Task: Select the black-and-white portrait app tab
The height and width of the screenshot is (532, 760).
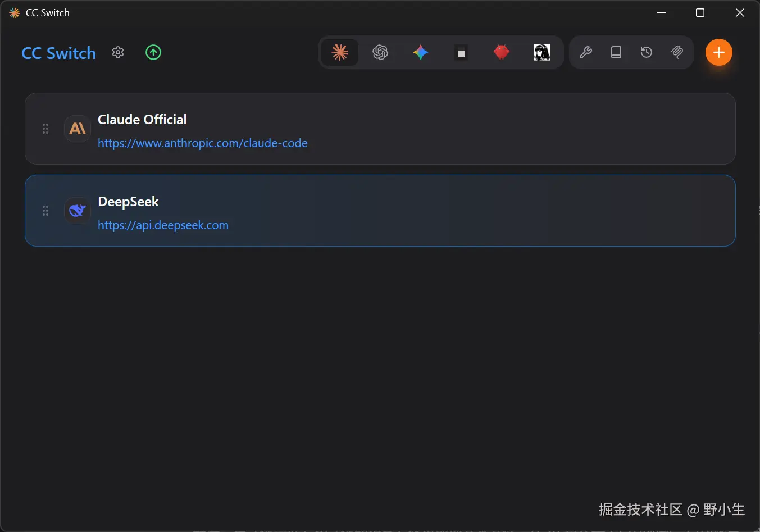Action: coord(542,52)
